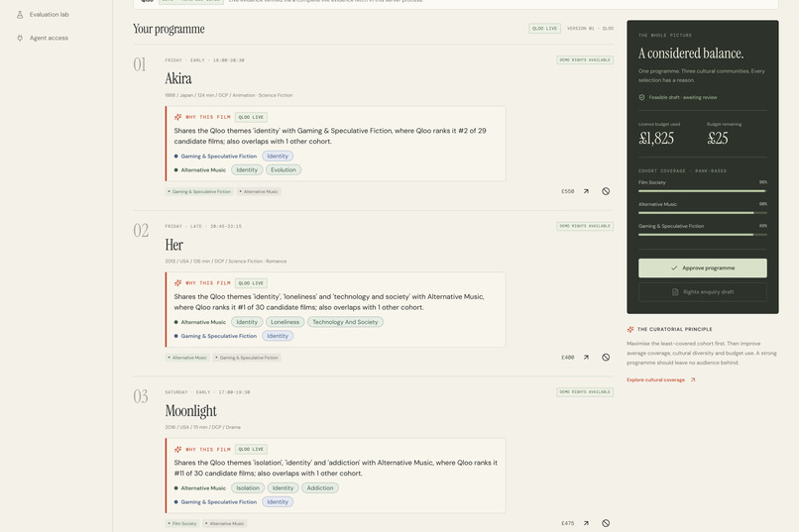Screen dimensions: 799x532
Task: Click the QLOO LIVE badge beside Your programme
Action: (544, 29)
